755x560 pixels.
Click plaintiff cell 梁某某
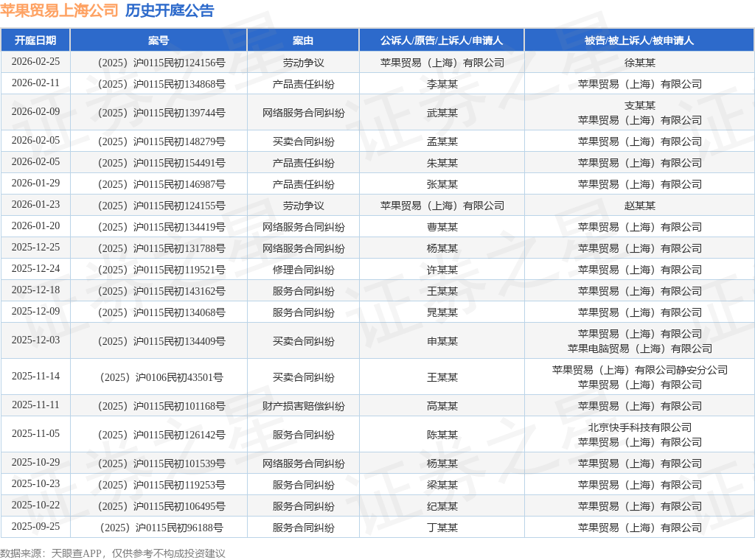tap(442, 485)
